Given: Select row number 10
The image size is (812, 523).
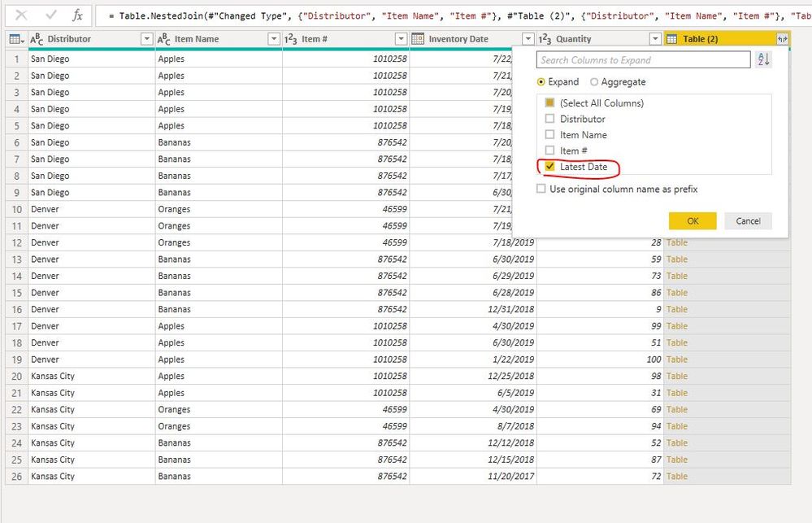Looking at the screenshot, I should coord(16,209).
